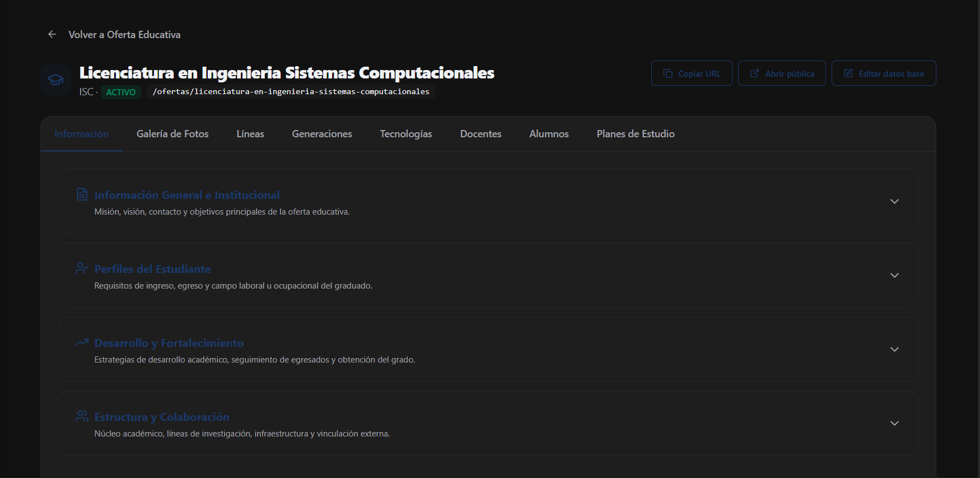Click the back arrow icon
The width and height of the screenshot is (980, 478).
[52, 34]
